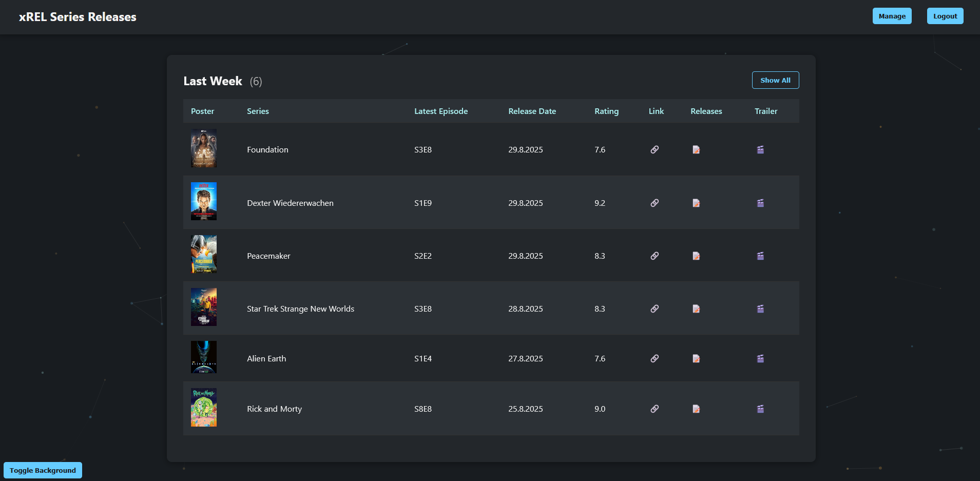This screenshot has height=481, width=980.
Task: Log out using the Logout button
Action: [x=945, y=16]
